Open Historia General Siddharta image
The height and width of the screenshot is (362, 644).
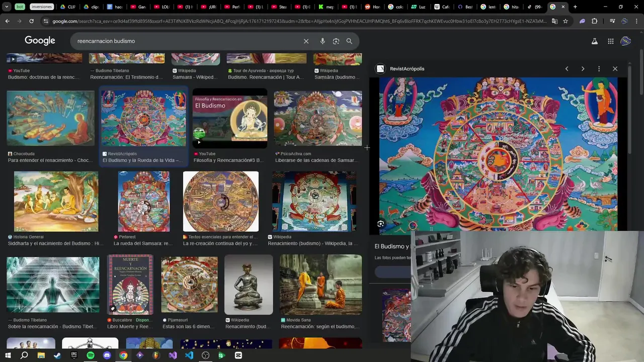pyautogui.click(x=56, y=201)
